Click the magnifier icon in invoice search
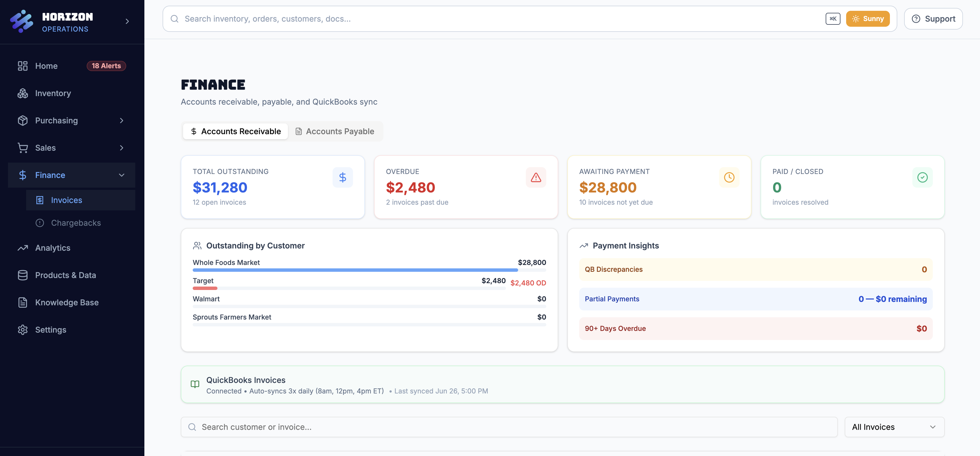Viewport: 980px width, 456px height. tap(192, 427)
